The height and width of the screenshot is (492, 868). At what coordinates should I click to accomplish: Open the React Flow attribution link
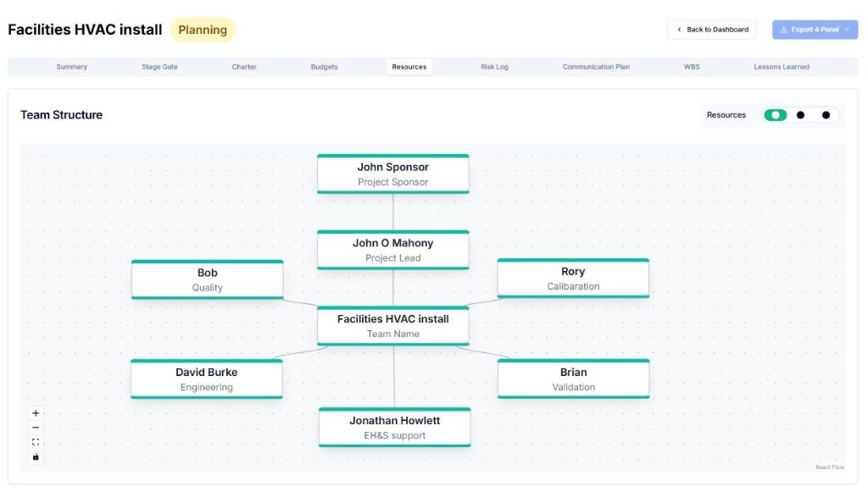click(x=830, y=467)
